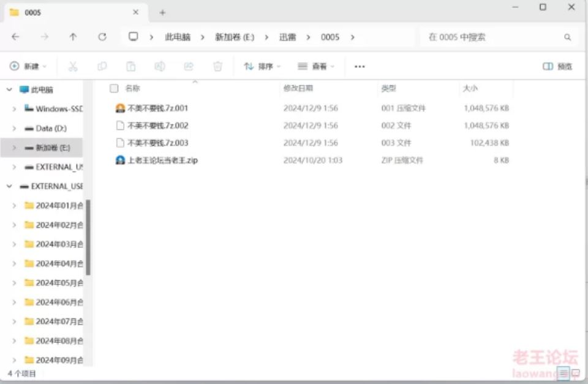Click the forward navigation arrow
Viewport: 588px width, 384px height.
[45, 37]
